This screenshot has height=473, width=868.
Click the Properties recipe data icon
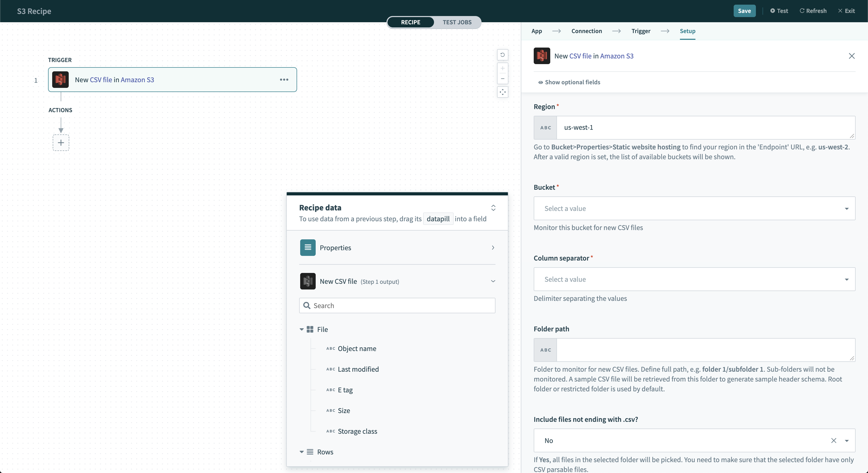tap(307, 248)
